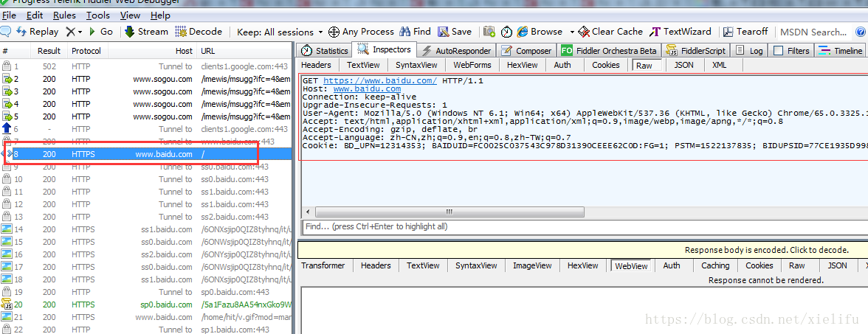Select request WebForms inspector tab
Screen dimensions: 868x334
point(472,65)
